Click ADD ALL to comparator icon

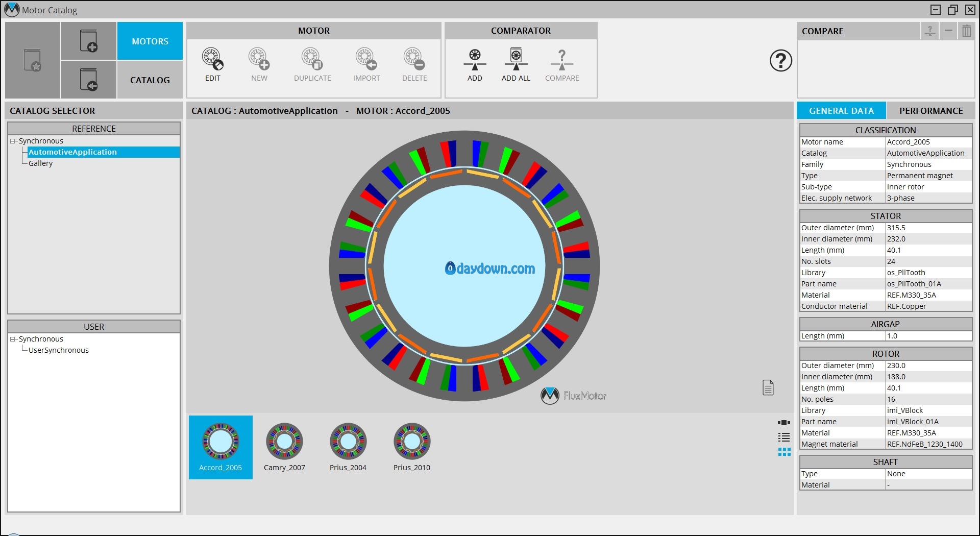coord(516,59)
